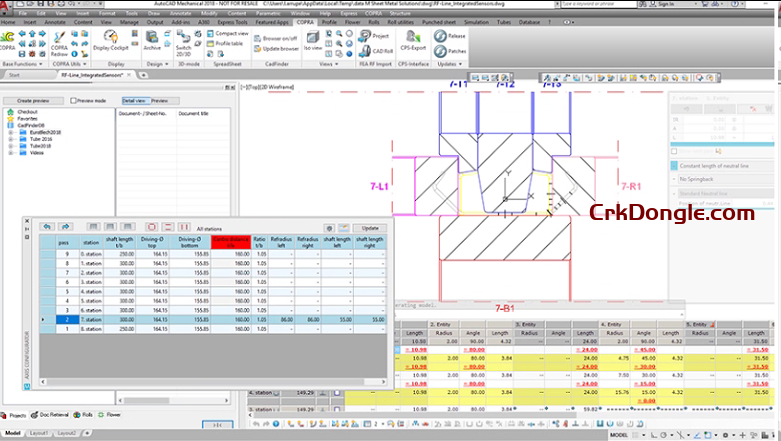Select the CadFinderDB tree node

(x=31, y=126)
